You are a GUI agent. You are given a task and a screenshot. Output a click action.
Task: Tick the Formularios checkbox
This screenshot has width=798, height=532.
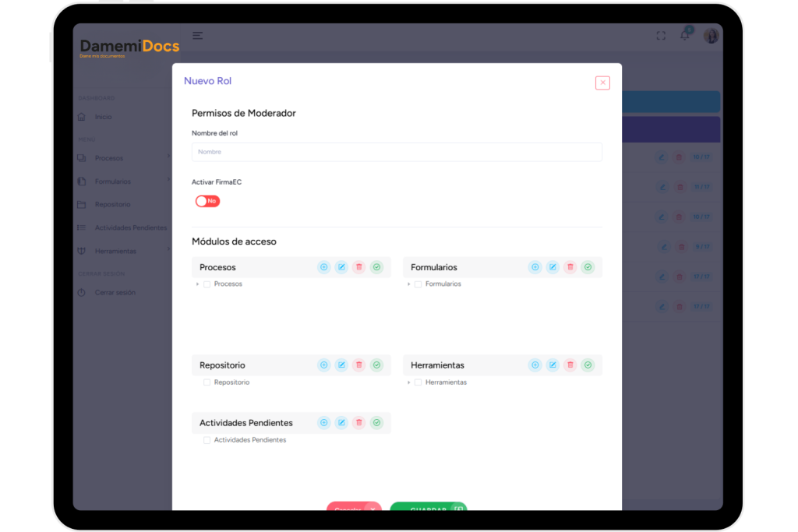tap(418, 284)
